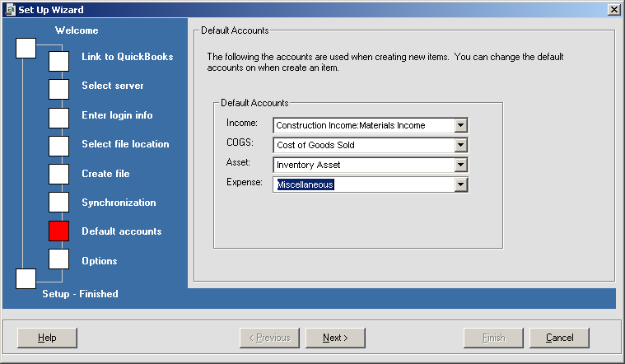
Task: Click the Options step box
Action: pyautogui.click(x=59, y=259)
